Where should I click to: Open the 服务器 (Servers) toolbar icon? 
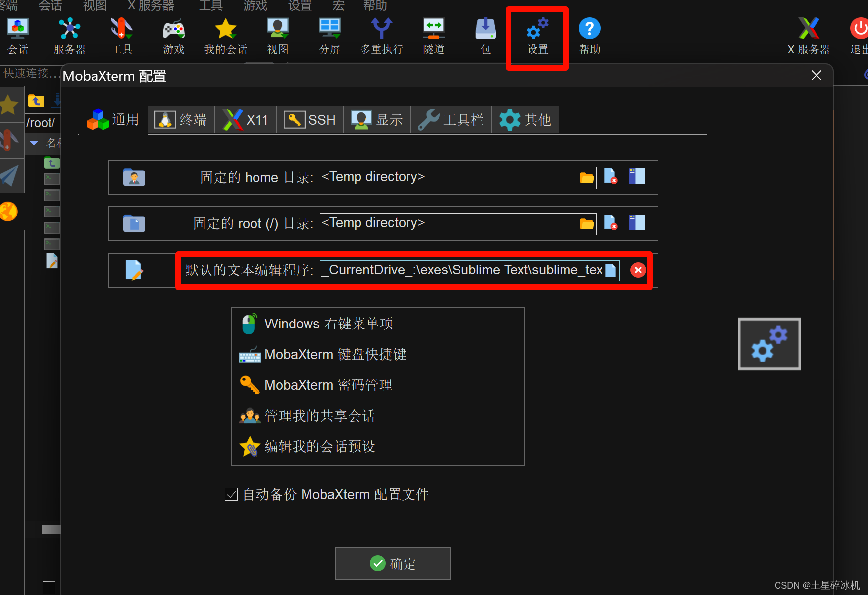coord(70,36)
